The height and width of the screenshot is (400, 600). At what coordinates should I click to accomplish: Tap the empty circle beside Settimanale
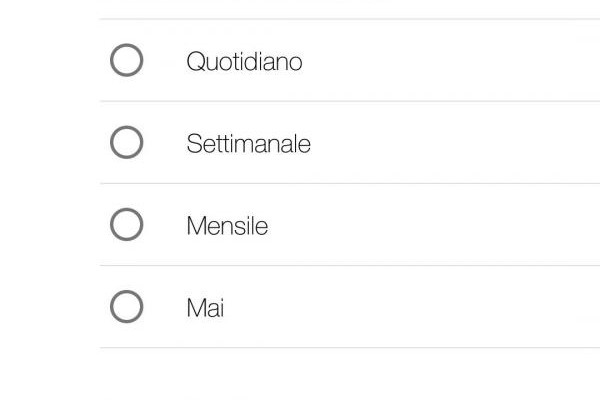[x=126, y=143]
